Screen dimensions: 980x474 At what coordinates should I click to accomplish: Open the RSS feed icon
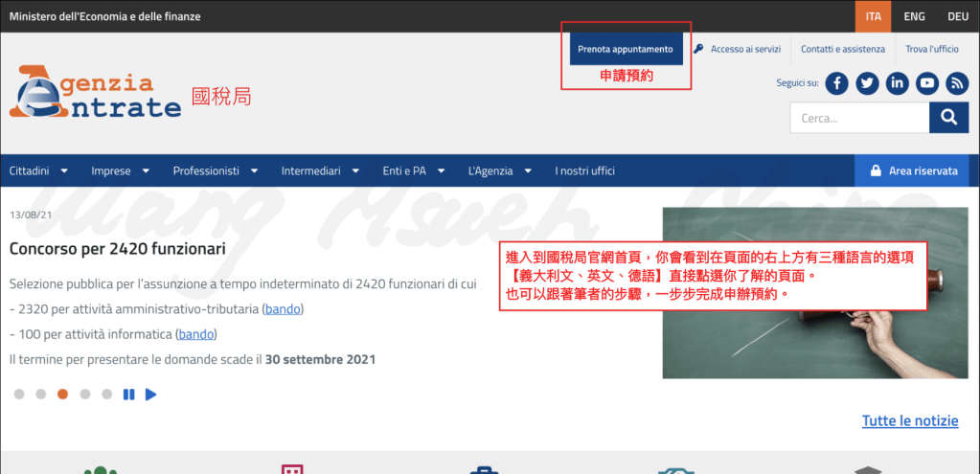pos(956,83)
